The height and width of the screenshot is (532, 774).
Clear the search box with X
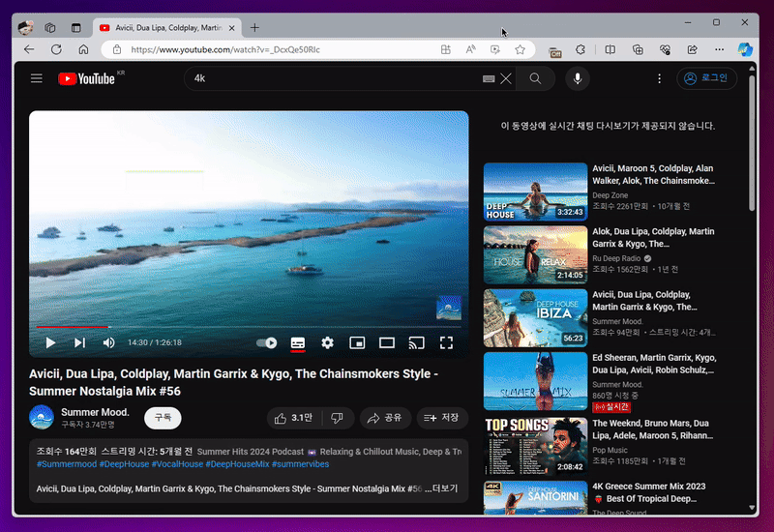pos(506,78)
